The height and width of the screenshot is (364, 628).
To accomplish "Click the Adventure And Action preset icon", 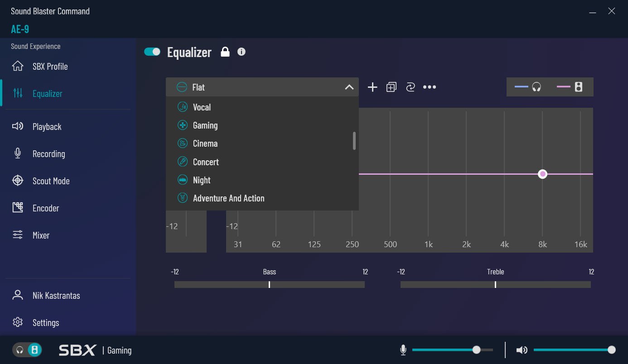I will pyautogui.click(x=182, y=198).
